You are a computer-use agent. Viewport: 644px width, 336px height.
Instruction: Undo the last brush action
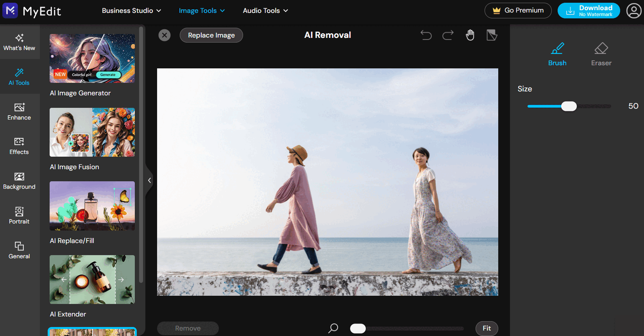426,35
